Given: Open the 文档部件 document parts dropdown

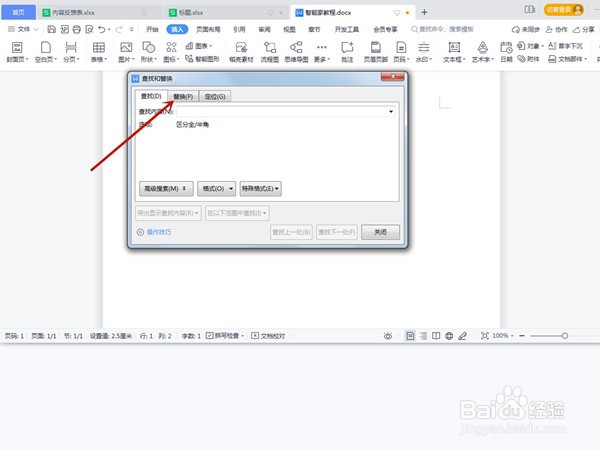Looking at the screenshot, I should click(x=567, y=59).
